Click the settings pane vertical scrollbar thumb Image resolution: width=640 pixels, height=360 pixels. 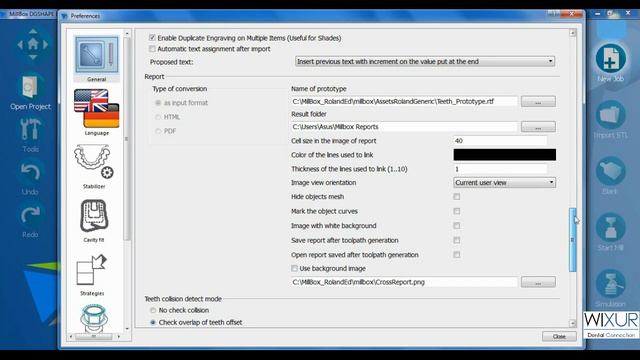coord(573,240)
